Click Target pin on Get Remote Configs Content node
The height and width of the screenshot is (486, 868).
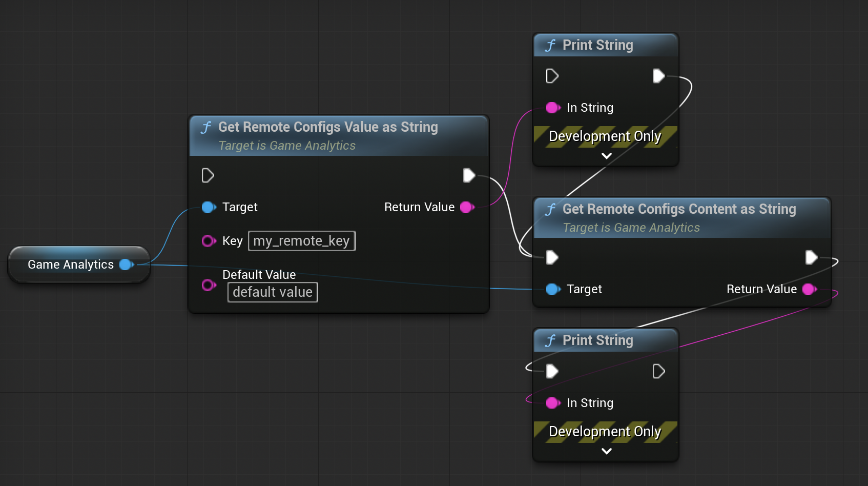coord(552,289)
